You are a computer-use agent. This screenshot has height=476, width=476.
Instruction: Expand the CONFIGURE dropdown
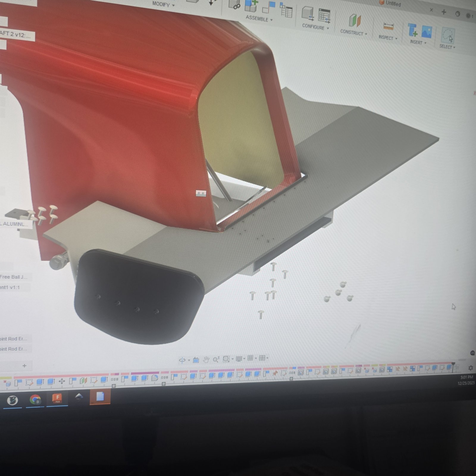click(315, 27)
